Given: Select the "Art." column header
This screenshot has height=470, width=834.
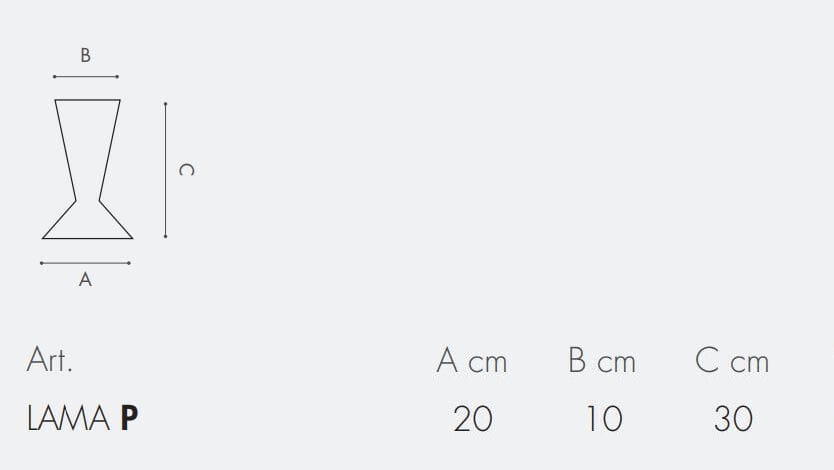Looking at the screenshot, I should click(x=49, y=360).
